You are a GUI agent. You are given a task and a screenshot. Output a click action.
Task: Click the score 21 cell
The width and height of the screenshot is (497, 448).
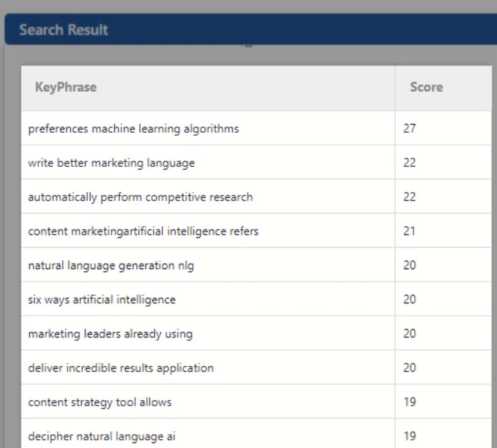(409, 231)
